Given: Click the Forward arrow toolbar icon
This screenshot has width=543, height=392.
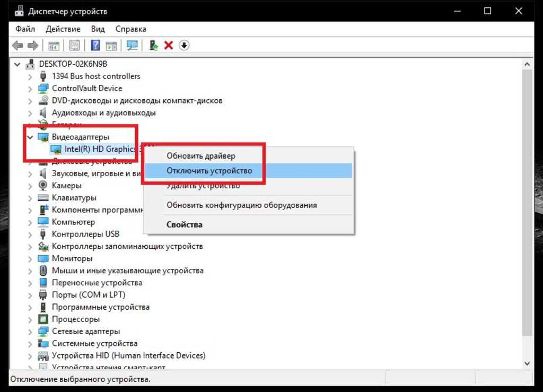Looking at the screenshot, I should 33,46.
